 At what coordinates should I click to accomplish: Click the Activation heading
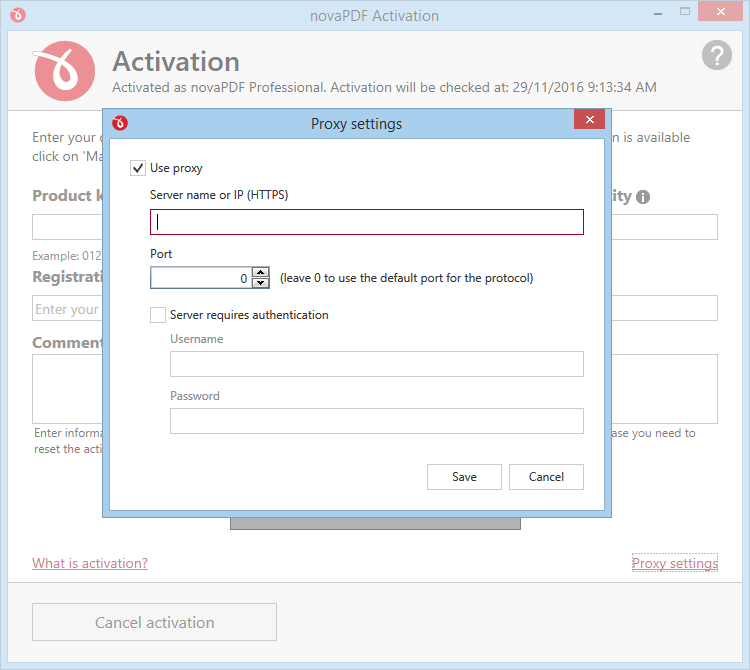pos(176,62)
